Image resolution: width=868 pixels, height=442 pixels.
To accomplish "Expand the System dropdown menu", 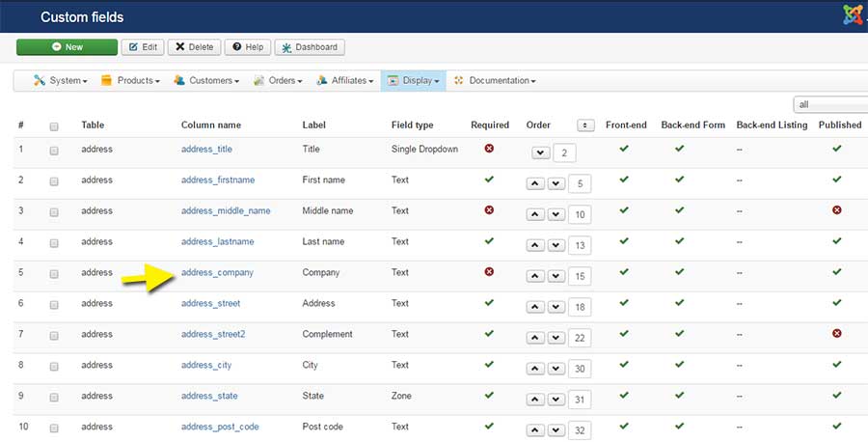I will click(x=60, y=81).
